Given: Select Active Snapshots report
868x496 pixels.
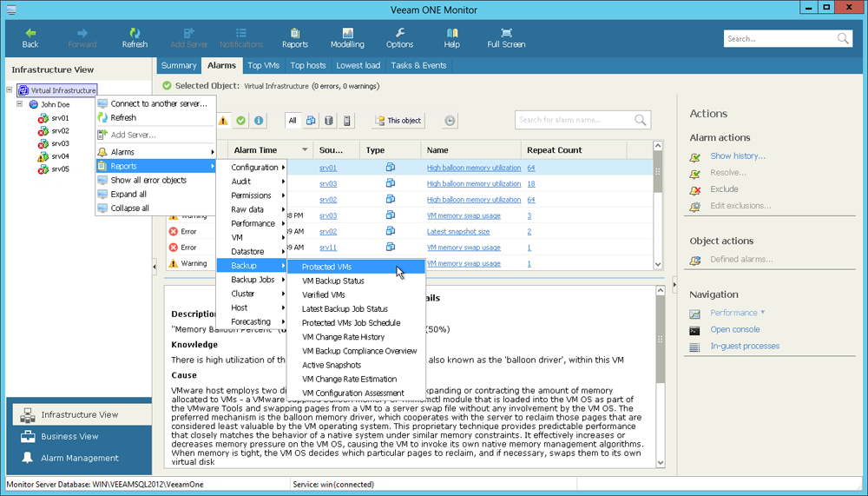Looking at the screenshot, I should point(356,365).
